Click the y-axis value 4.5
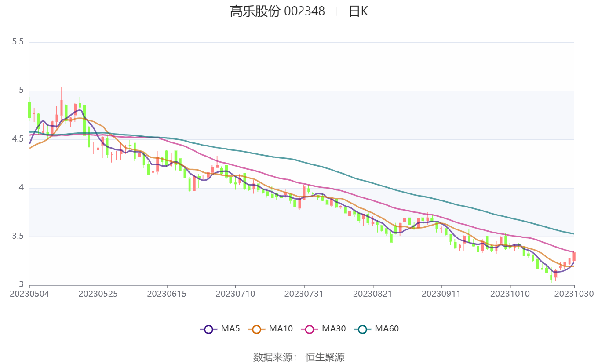Viewport: 598px width, 364px height. (18, 139)
